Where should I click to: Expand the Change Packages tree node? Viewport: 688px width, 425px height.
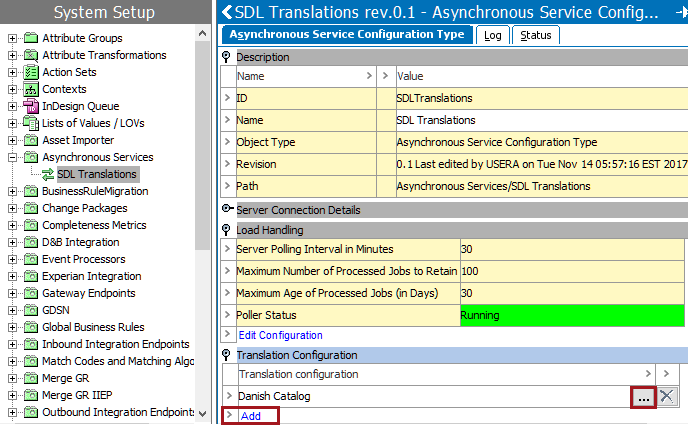tap(12, 208)
